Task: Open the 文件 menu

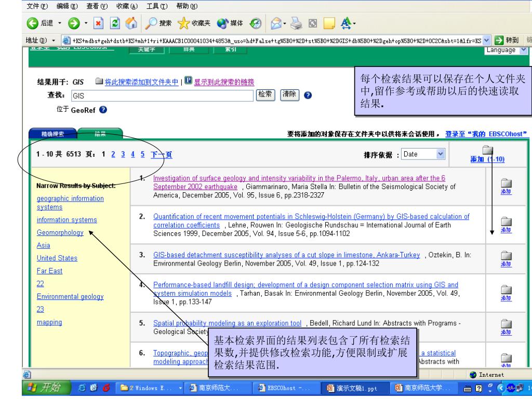Action: [37, 6]
